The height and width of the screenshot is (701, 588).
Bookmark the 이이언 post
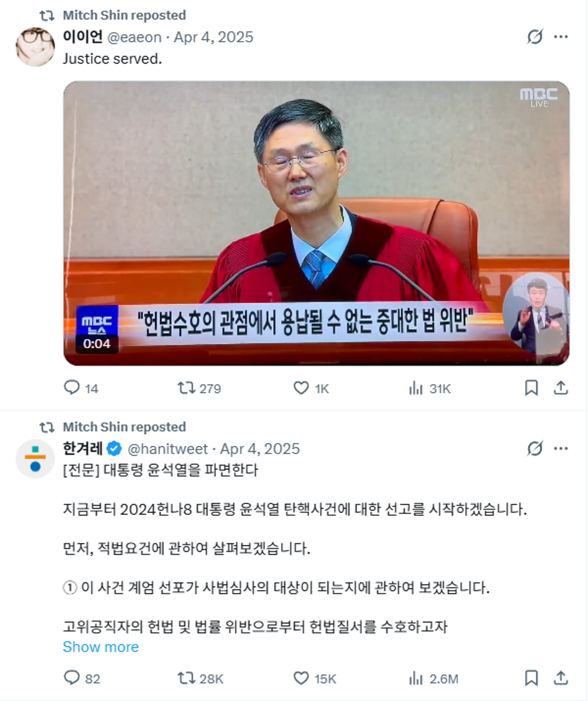coord(531,388)
